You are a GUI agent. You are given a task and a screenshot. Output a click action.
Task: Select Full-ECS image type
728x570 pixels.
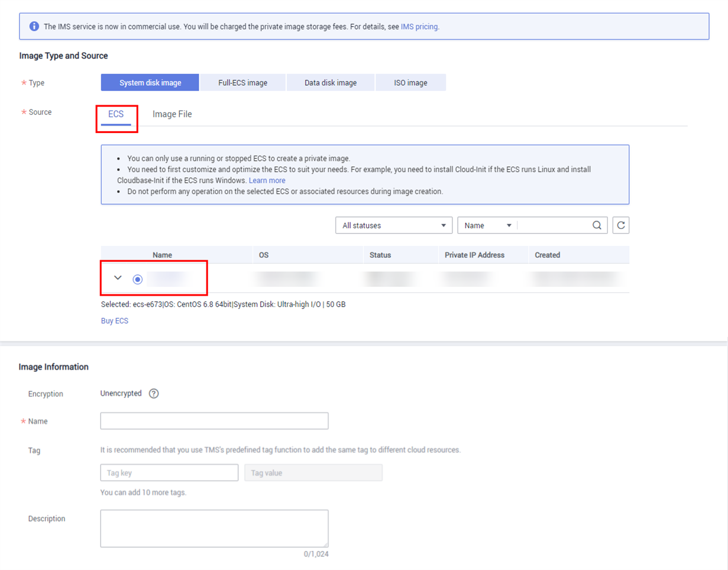pos(243,83)
